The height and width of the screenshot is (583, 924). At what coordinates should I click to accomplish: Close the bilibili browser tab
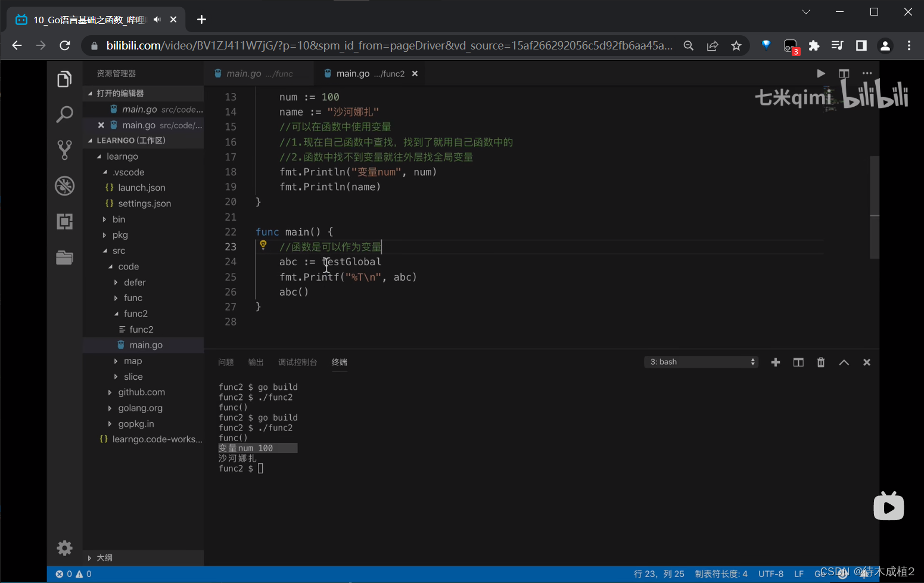[x=173, y=20]
